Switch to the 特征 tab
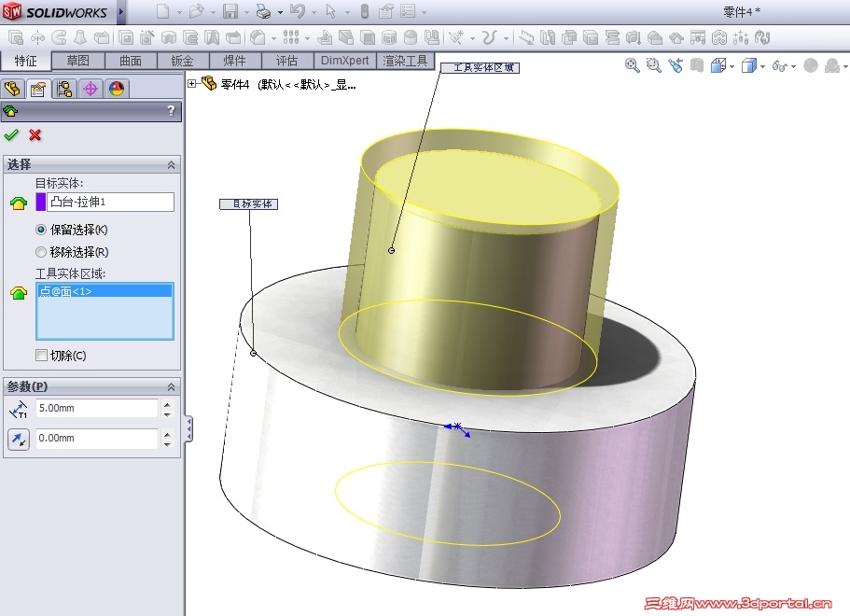Image resolution: width=850 pixels, height=616 pixels. coord(25,61)
